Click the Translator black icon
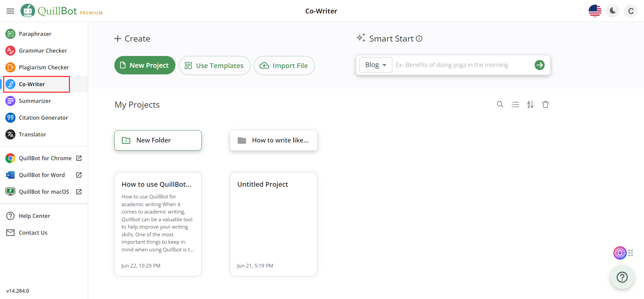This screenshot has width=644, height=299. point(10,134)
